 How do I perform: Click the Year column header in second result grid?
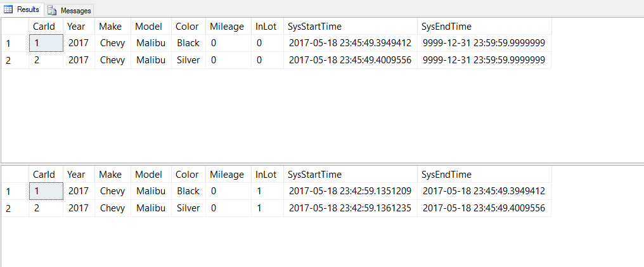click(76, 175)
